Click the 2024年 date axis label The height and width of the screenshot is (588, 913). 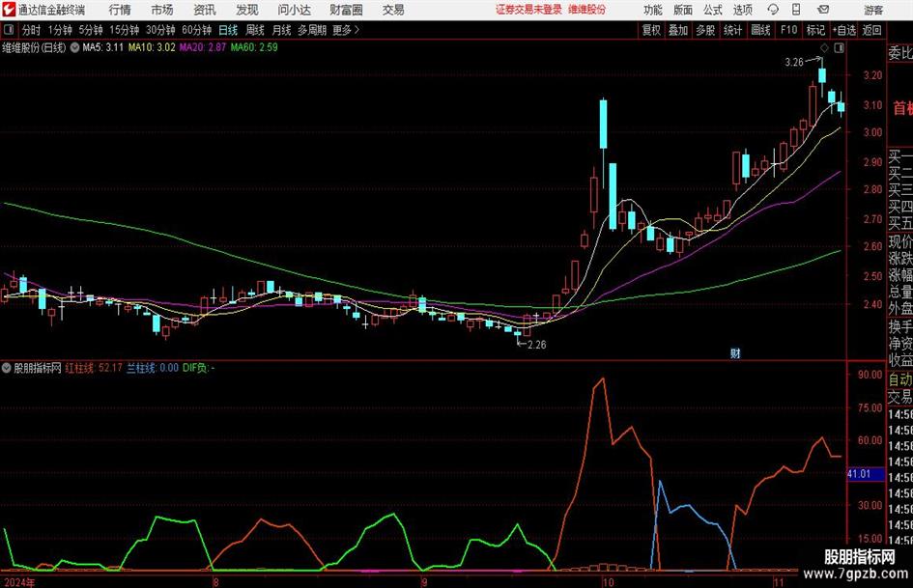tap(18, 582)
